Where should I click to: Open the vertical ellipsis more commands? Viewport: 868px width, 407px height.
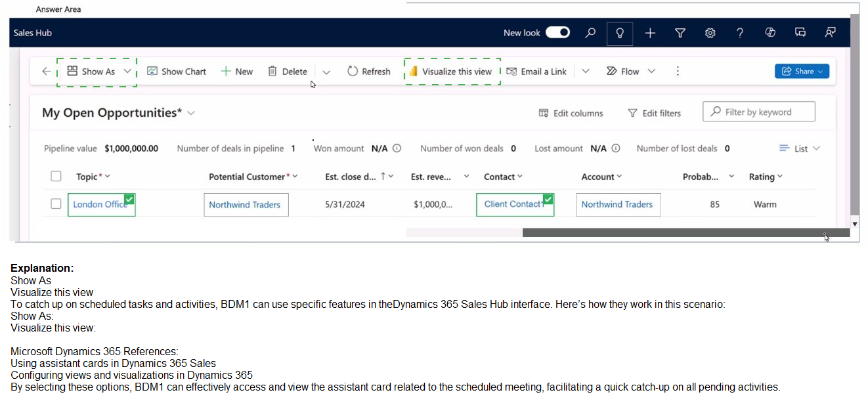(678, 72)
